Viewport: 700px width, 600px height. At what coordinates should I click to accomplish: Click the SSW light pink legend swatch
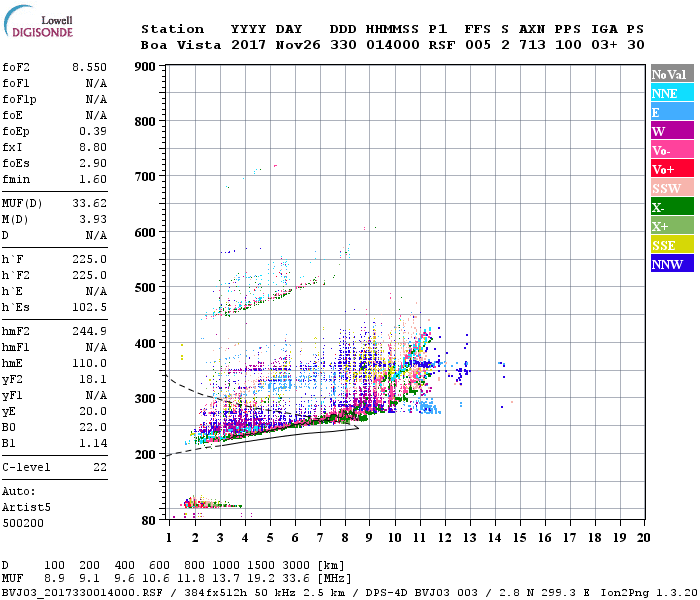(x=672, y=188)
